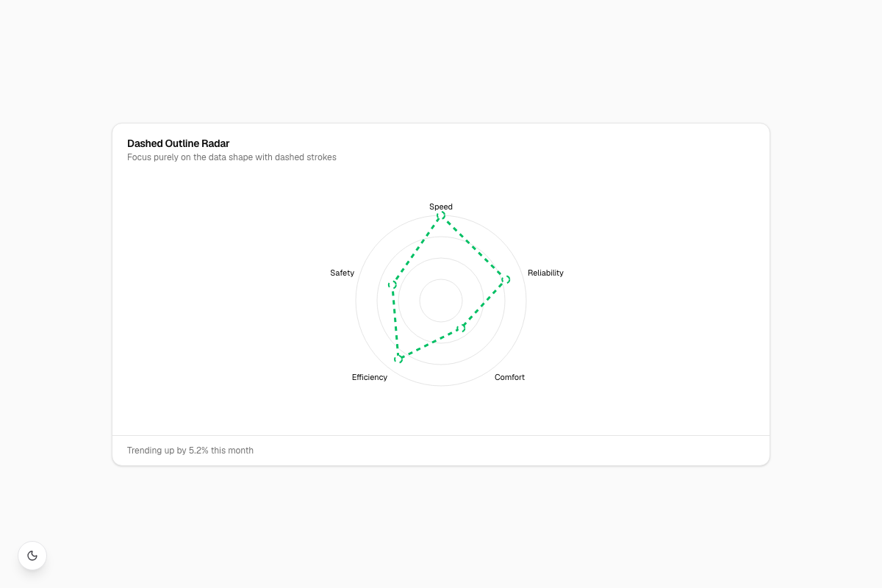
Task: Click the chart subtitle about dashed strokes
Action: coord(232,157)
